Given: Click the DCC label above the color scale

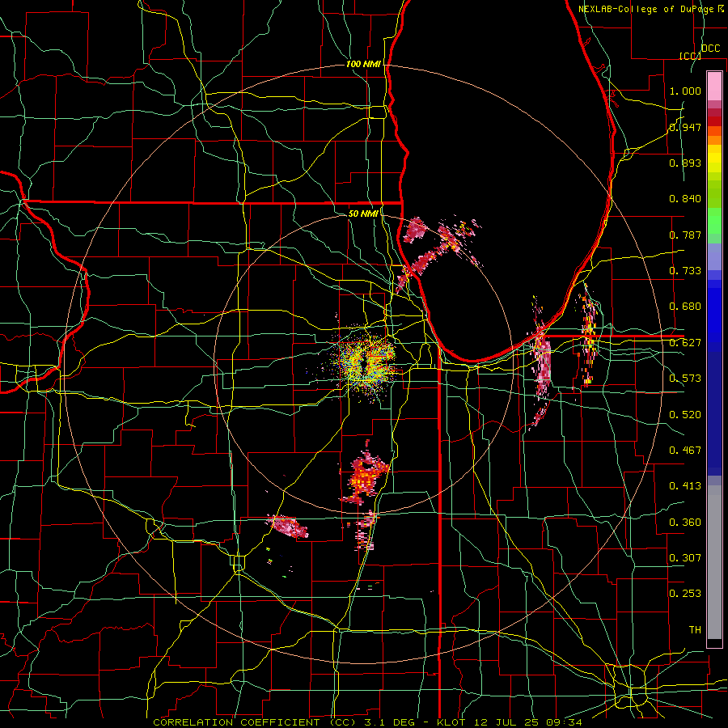Looking at the screenshot, I should pos(711,49).
